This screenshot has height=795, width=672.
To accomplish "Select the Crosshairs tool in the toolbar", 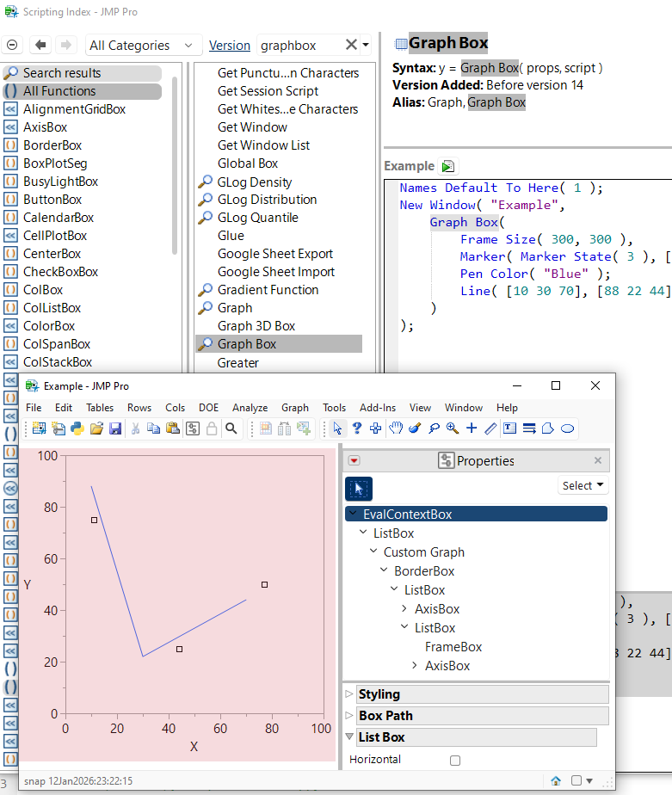I will coord(472,428).
